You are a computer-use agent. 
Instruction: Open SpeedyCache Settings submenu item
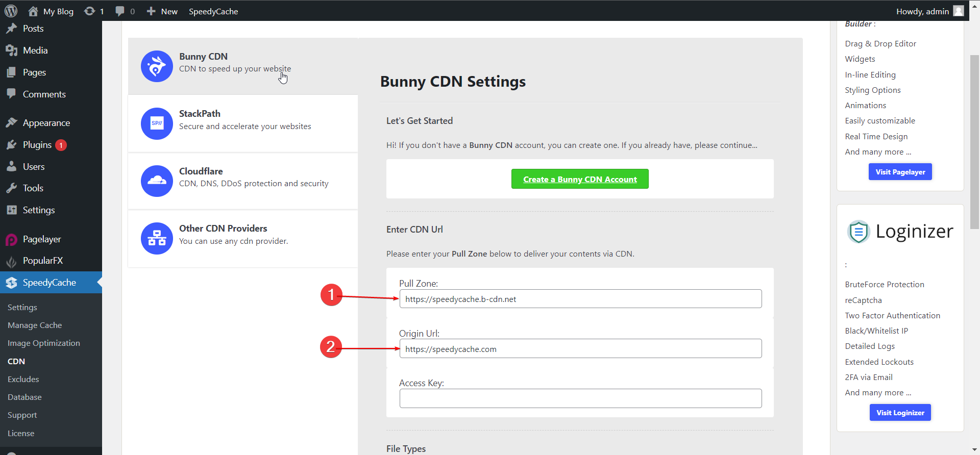point(22,308)
